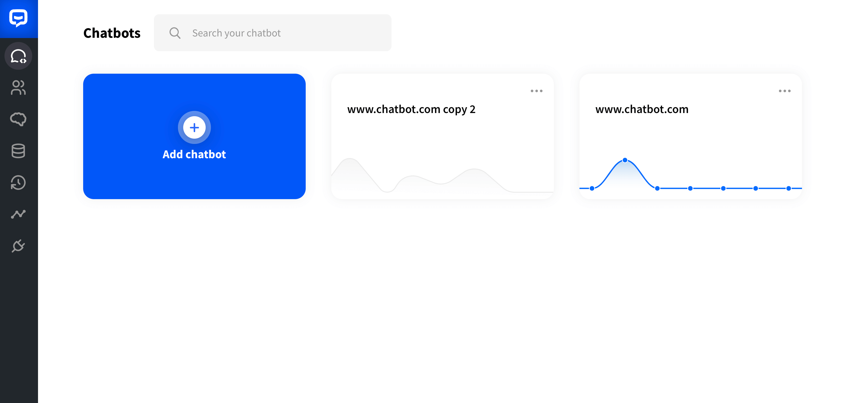Open the www.chatbot.com copy 2 title
This screenshot has height=403, width=868.
(x=411, y=109)
